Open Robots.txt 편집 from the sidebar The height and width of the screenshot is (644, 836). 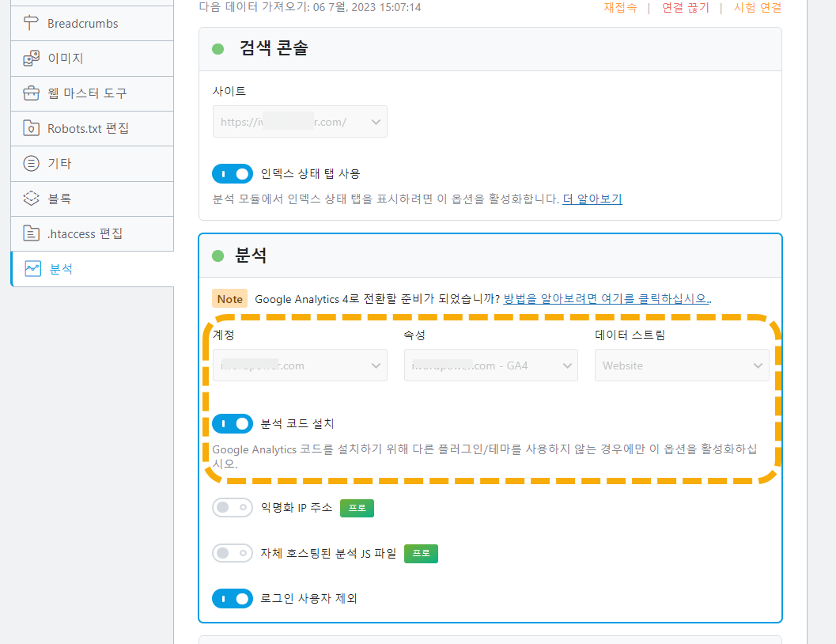(x=31, y=128)
